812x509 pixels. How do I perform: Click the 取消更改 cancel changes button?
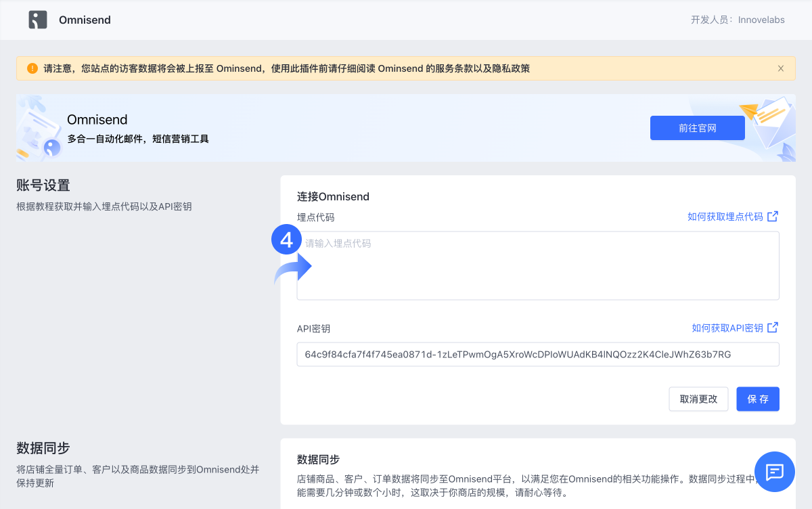tap(698, 399)
